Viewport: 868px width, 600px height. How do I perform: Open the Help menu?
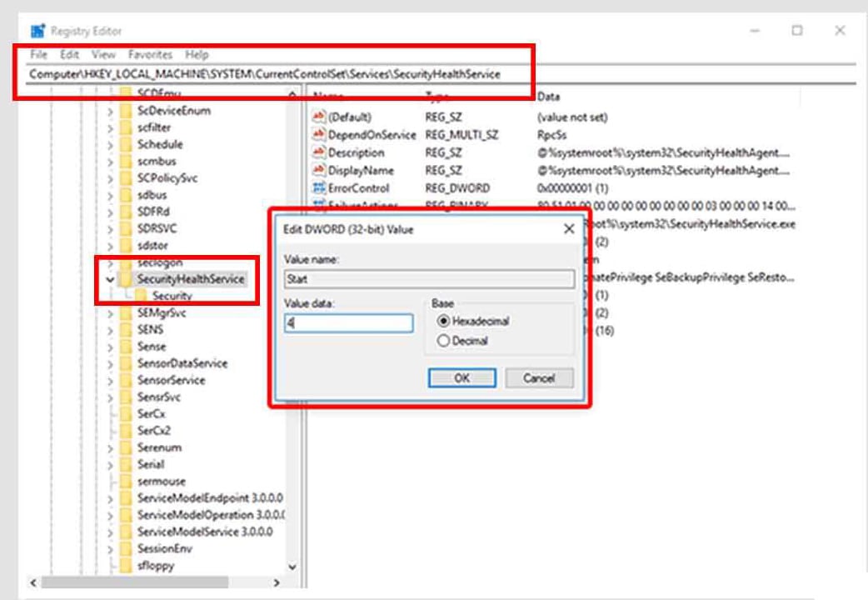197,54
